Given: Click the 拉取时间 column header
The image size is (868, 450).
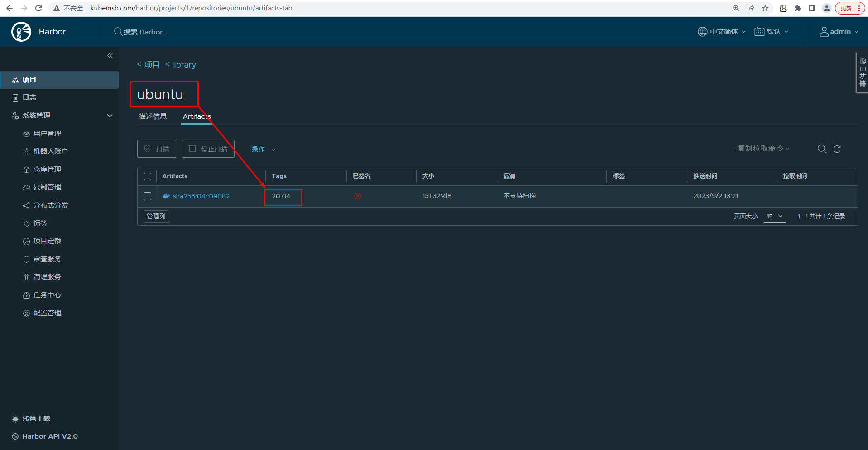Looking at the screenshot, I should pos(795,176).
